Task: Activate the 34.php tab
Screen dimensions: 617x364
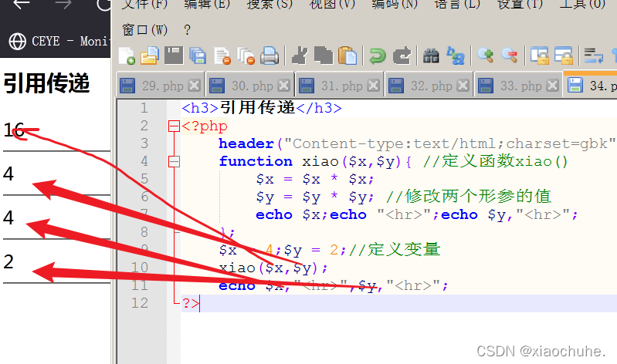Action: click(590, 85)
